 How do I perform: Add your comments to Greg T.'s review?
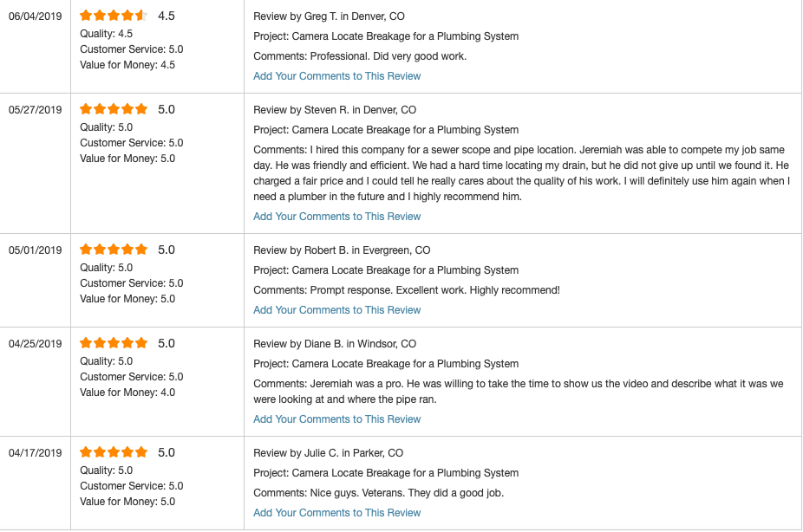tap(336, 76)
